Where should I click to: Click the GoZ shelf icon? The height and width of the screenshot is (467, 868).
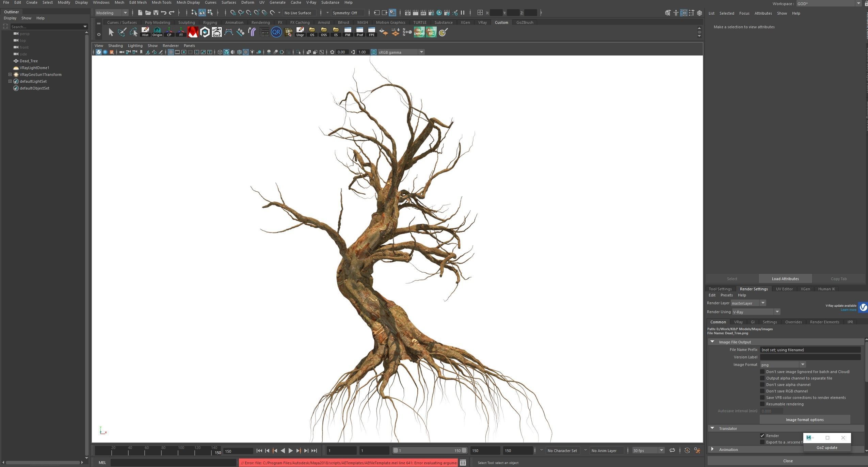click(x=216, y=32)
